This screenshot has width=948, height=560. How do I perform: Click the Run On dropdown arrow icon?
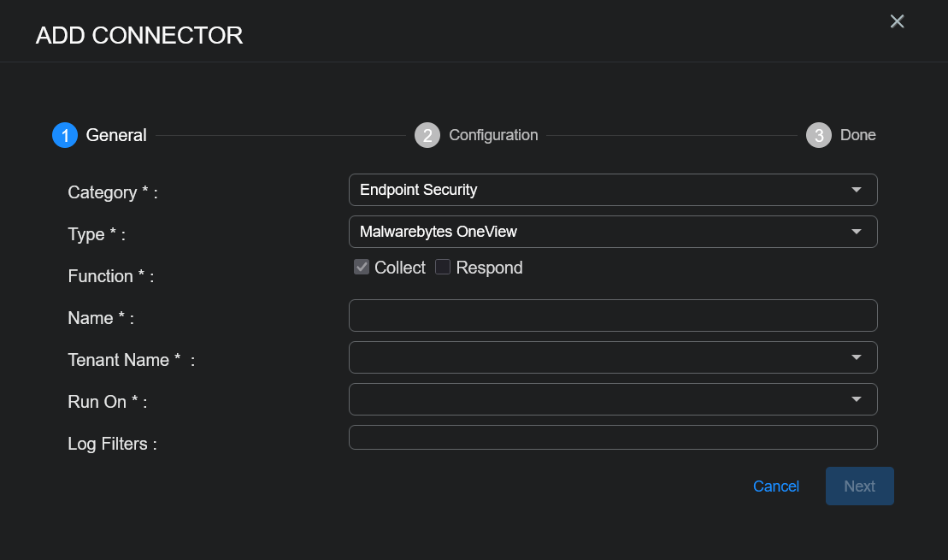(x=856, y=399)
